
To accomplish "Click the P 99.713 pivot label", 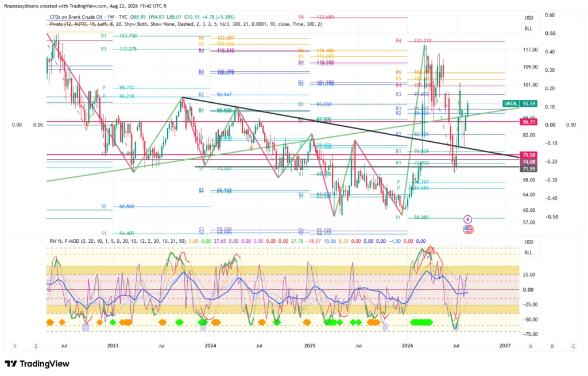I will [118, 88].
